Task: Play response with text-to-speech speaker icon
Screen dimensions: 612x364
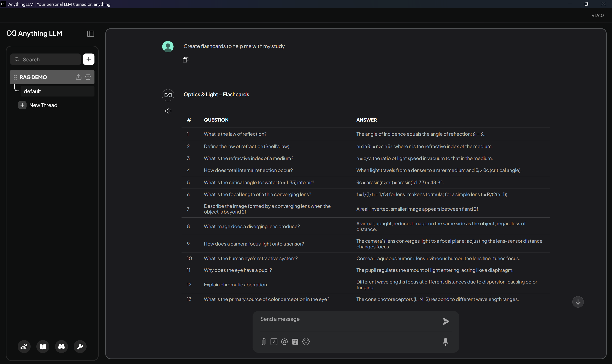Action: coord(168,111)
